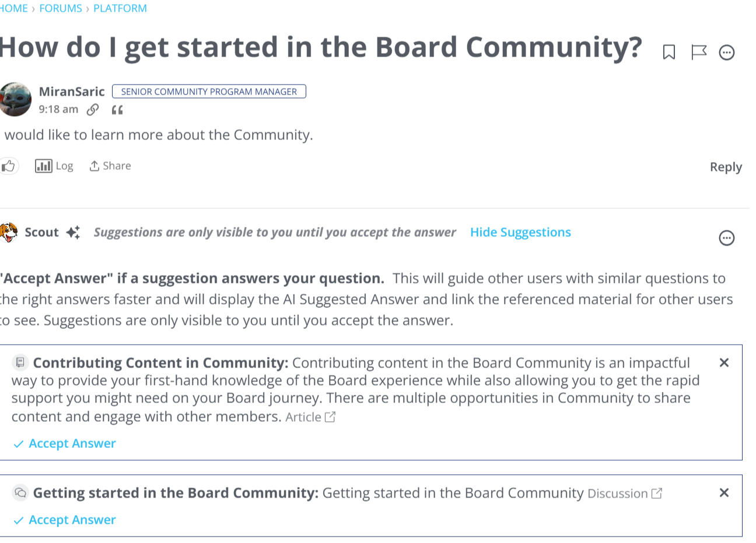Bookmark this discussion with the bookmark icon
The image size is (756, 543).
point(669,52)
